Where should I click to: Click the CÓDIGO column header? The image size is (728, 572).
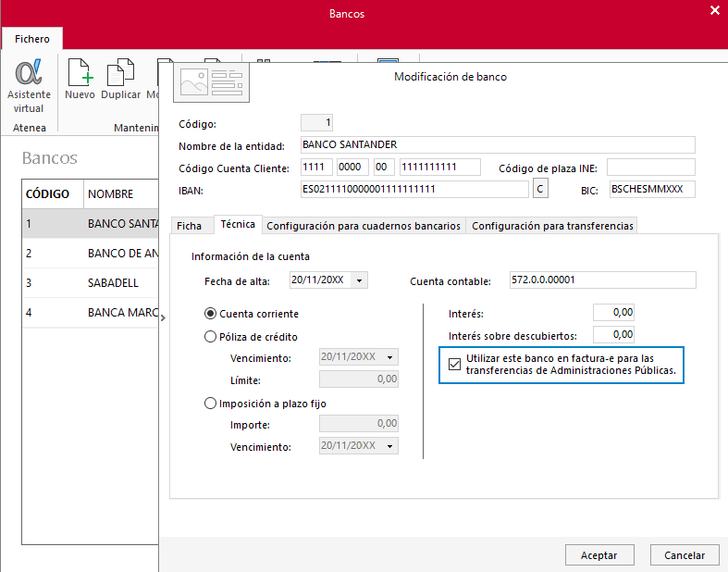[x=53, y=193]
